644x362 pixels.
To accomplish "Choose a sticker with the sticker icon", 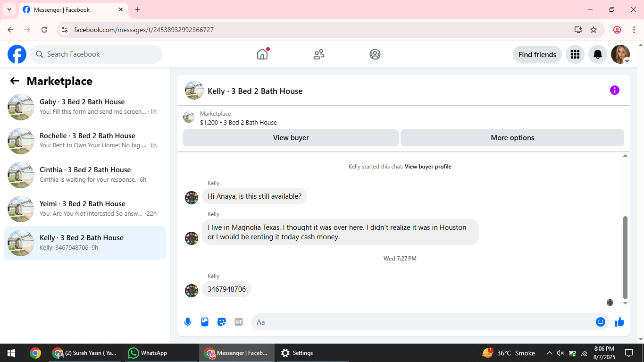I will [222, 322].
